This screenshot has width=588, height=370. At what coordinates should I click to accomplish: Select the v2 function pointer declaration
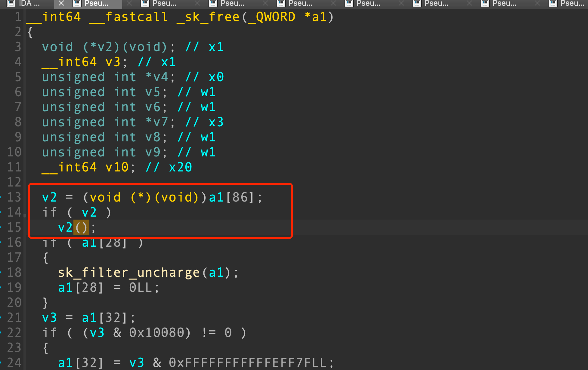click(x=108, y=47)
